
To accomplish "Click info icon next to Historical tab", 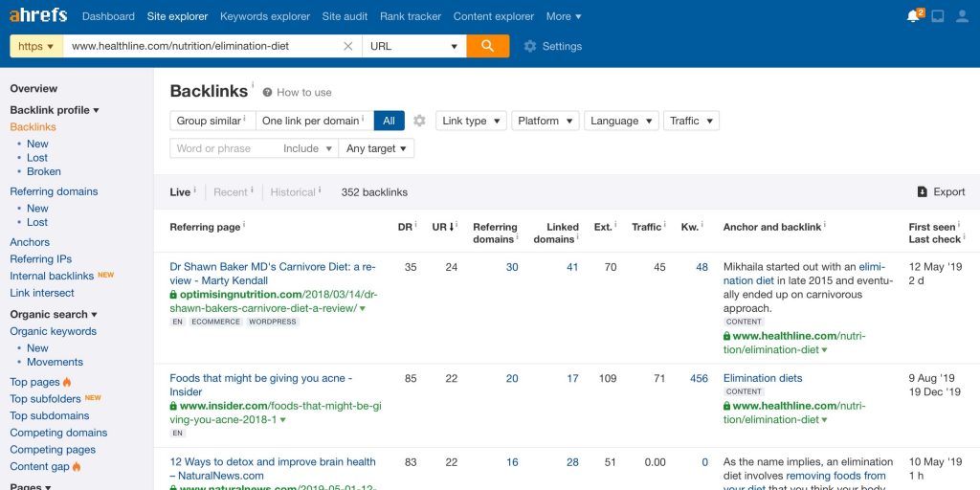I will pyautogui.click(x=320, y=189).
